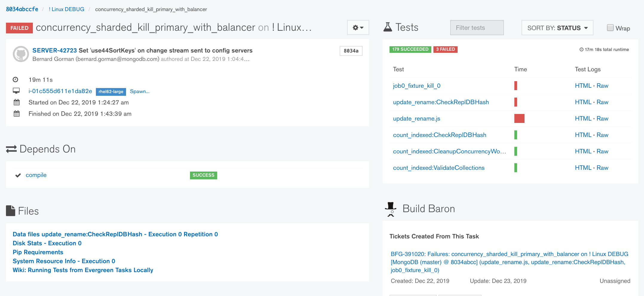
Task: Open the ! Linux DEBUG breadcrumb
Action: point(67,9)
